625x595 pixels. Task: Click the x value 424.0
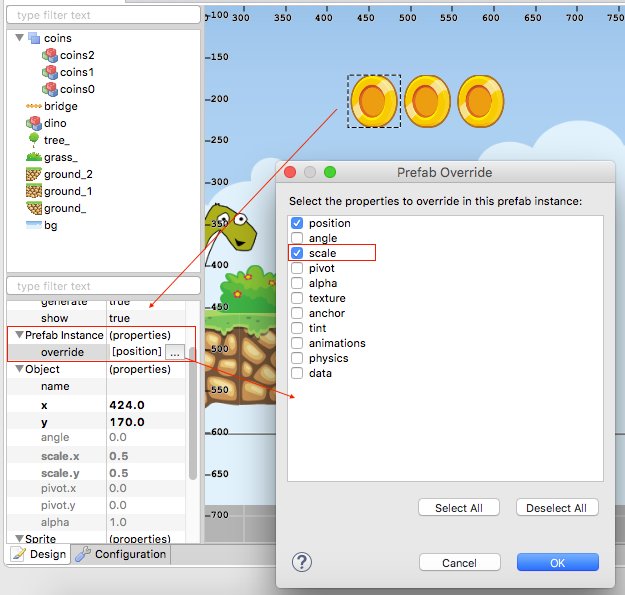[127, 405]
